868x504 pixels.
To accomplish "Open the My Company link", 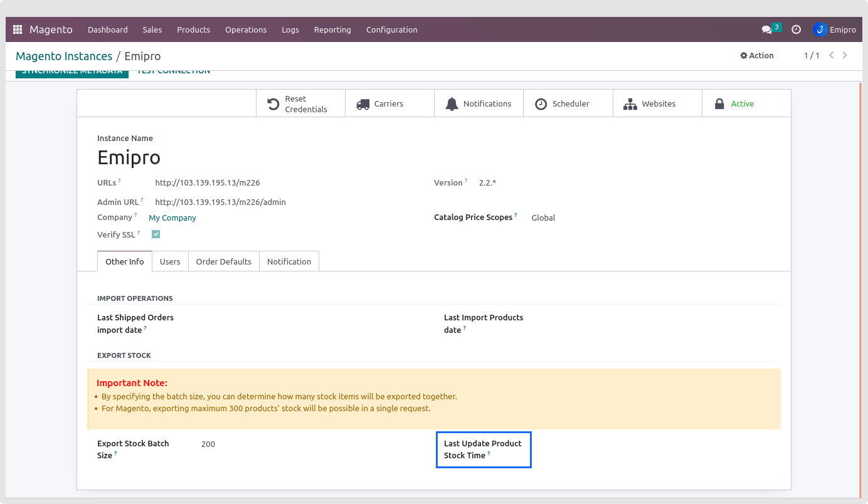I will 172,218.
